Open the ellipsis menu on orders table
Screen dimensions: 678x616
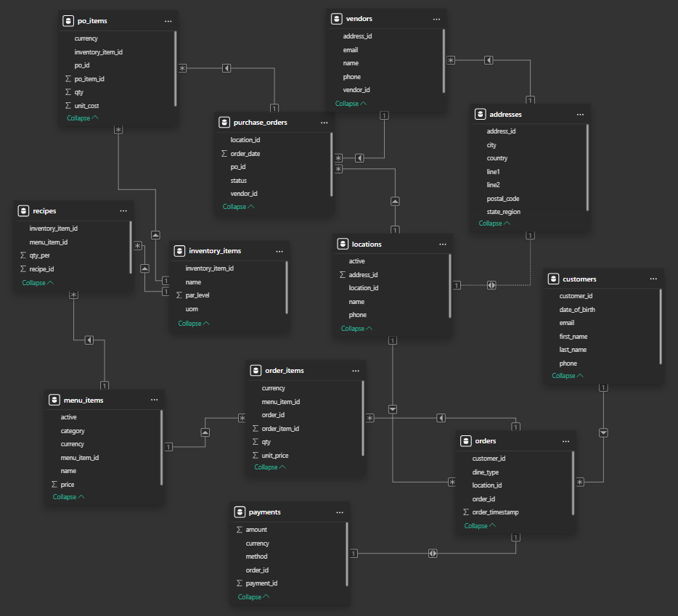(x=565, y=441)
